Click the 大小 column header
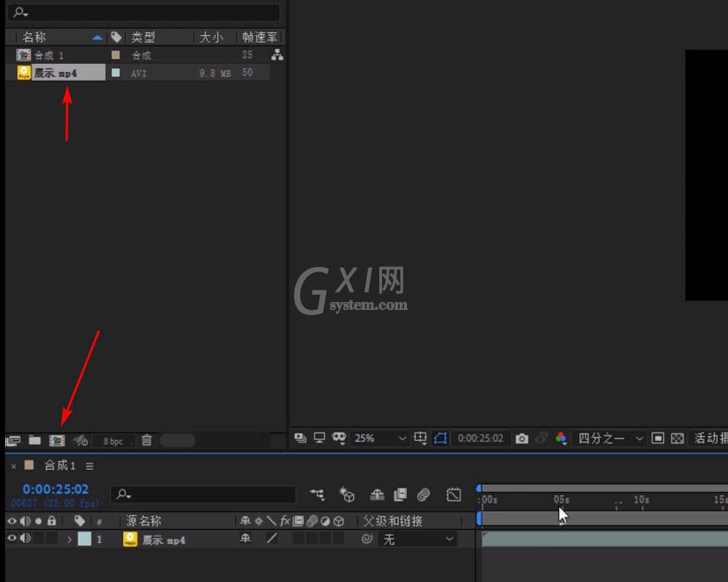The image size is (728, 582). (x=211, y=37)
